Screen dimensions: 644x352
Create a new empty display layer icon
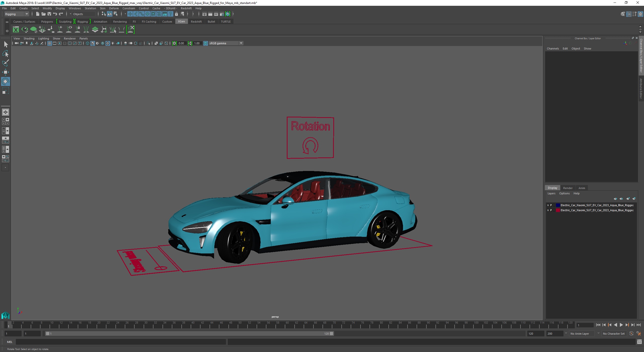[628, 199]
